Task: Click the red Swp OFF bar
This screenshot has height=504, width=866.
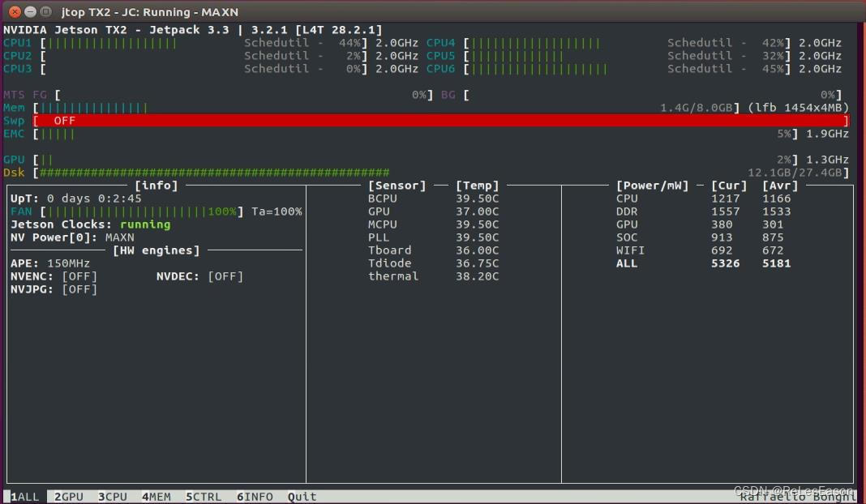Action: click(441, 121)
